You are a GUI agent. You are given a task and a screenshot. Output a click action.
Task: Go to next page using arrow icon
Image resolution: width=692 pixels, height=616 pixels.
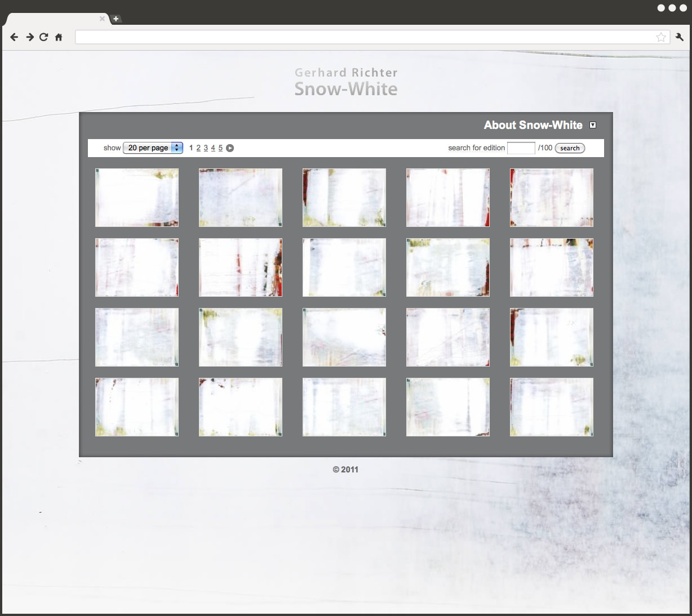pos(230,148)
